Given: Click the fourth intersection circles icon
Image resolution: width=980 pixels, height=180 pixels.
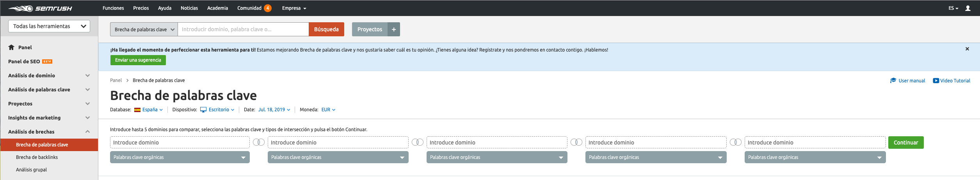Looking at the screenshot, I should click(736, 142).
